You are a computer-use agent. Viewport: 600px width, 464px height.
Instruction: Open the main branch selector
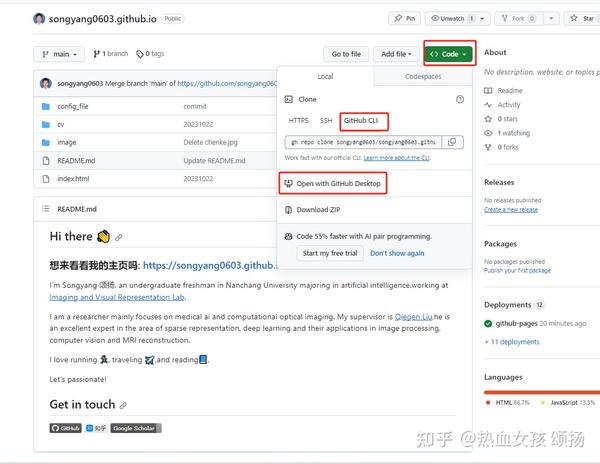coord(59,54)
